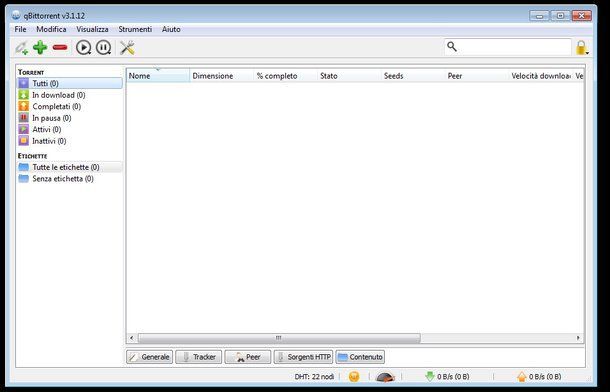Open the Modifica menu
610x392 pixels.
(51, 29)
